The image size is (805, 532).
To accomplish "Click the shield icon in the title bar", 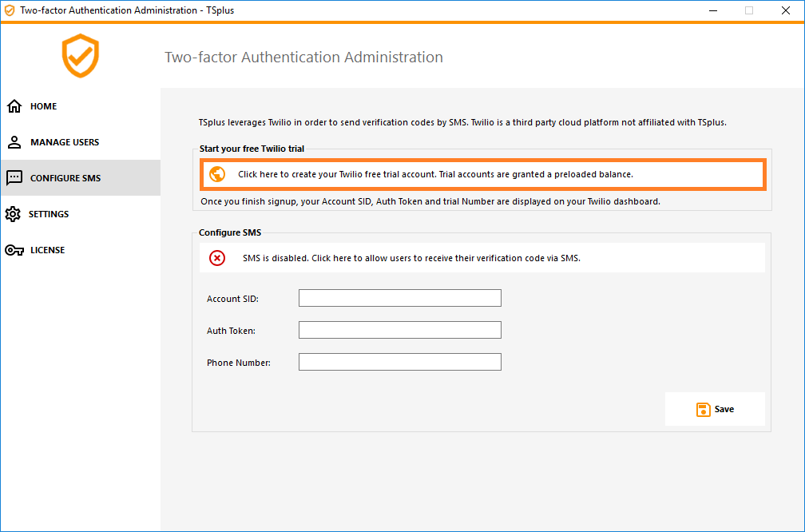I will click(x=10, y=10).
